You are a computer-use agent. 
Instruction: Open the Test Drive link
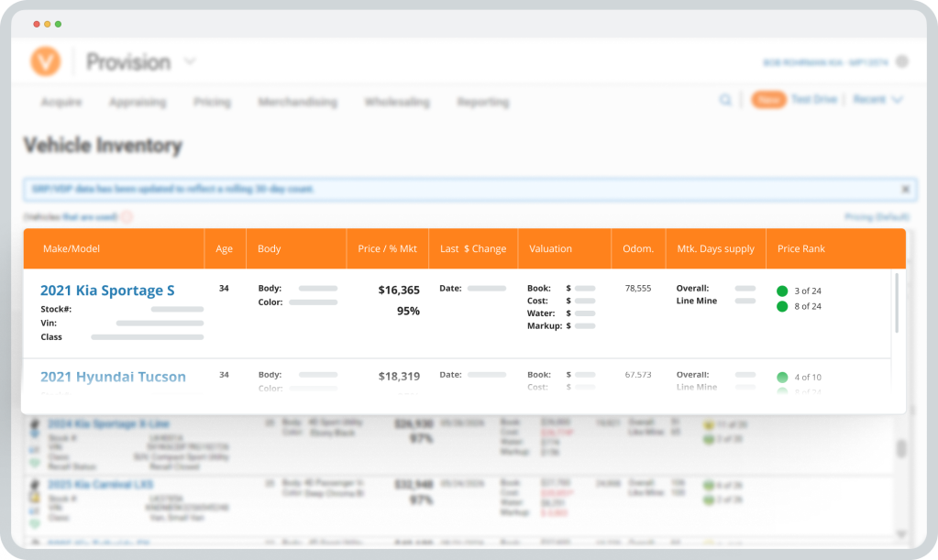814,99
